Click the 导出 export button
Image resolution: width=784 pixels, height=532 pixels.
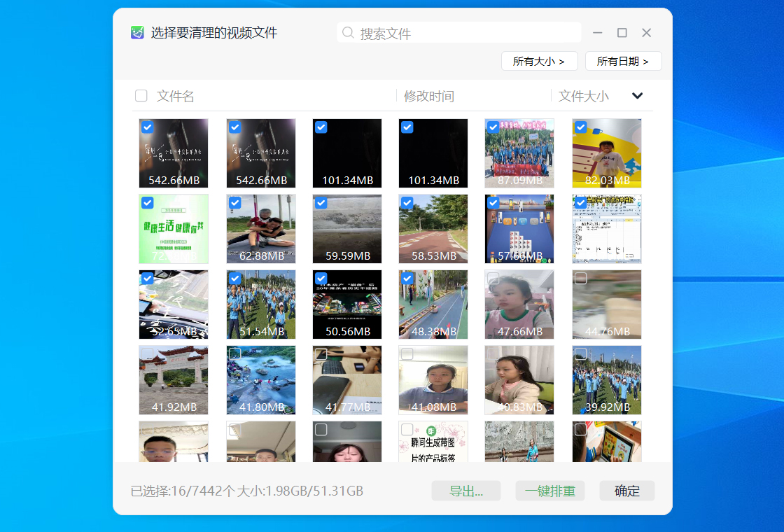[x=465, y=491]
